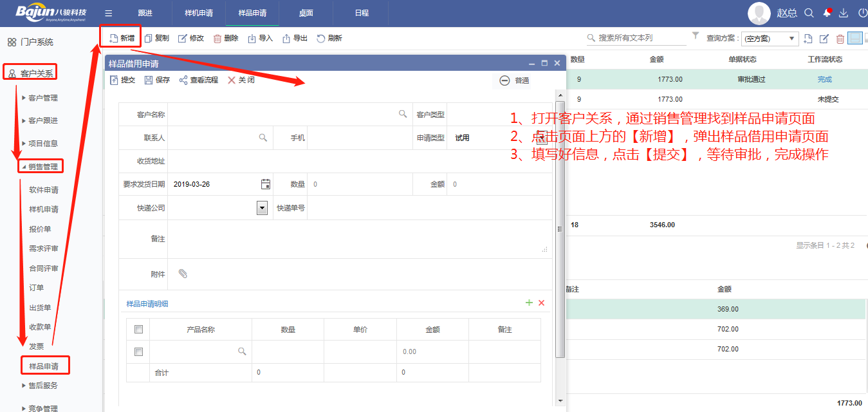Click the paperclip attachment icon
Image resolution: width=868 pixels, height=412 pixels.
[183, 274]
